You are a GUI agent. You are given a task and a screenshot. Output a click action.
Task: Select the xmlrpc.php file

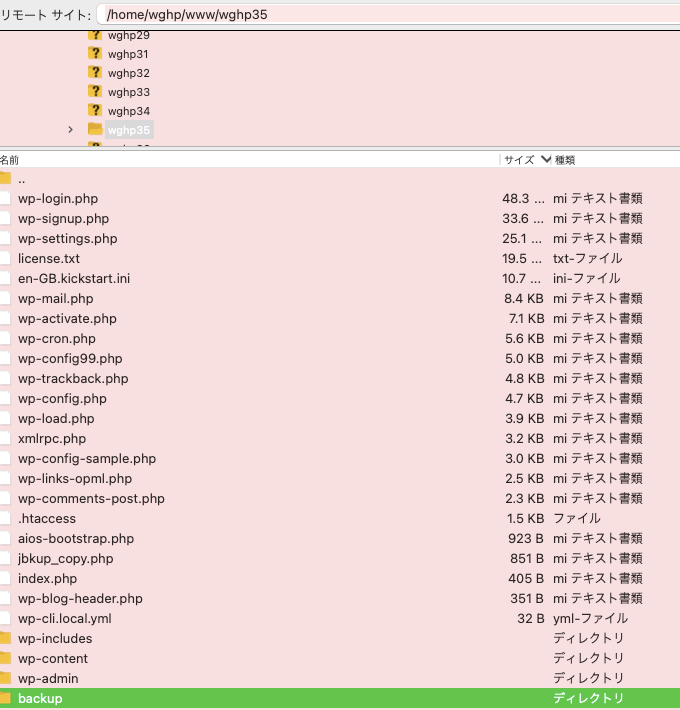point(52,439)
